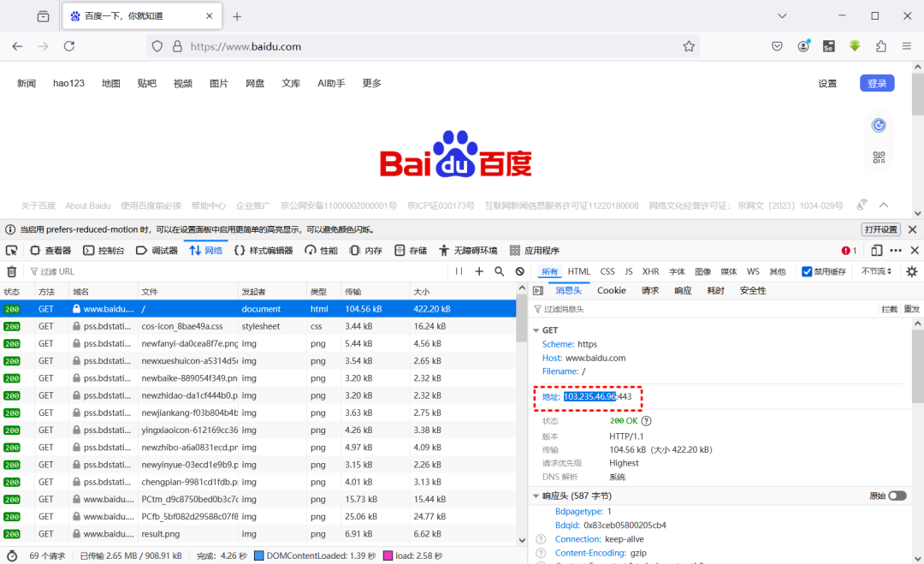Collapse the 响应头 section
The image size is (924, 564).
(x=536, y=496)
